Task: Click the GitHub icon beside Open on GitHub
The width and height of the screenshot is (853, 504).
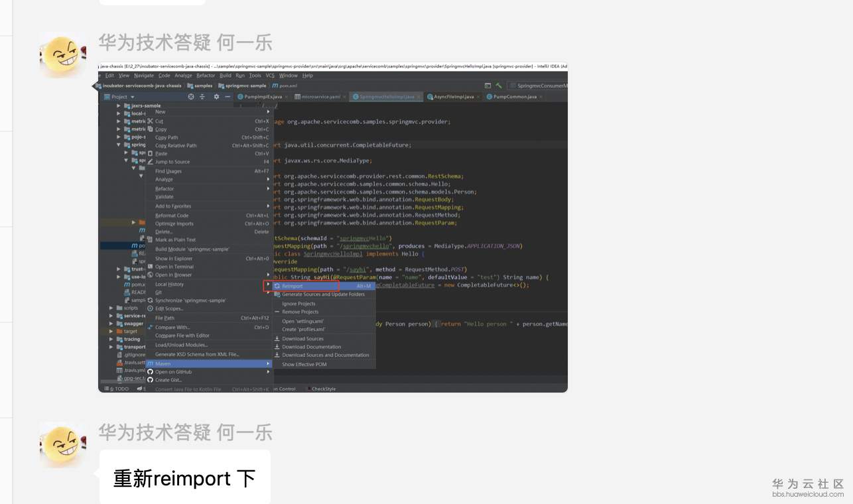Action: point(150,372)
